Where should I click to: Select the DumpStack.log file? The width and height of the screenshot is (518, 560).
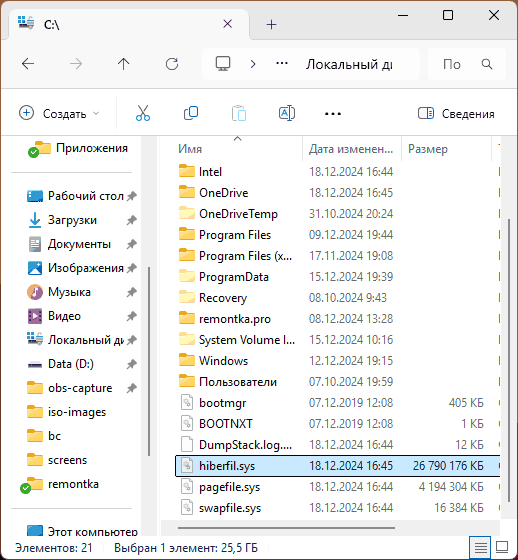click(236, 445)
